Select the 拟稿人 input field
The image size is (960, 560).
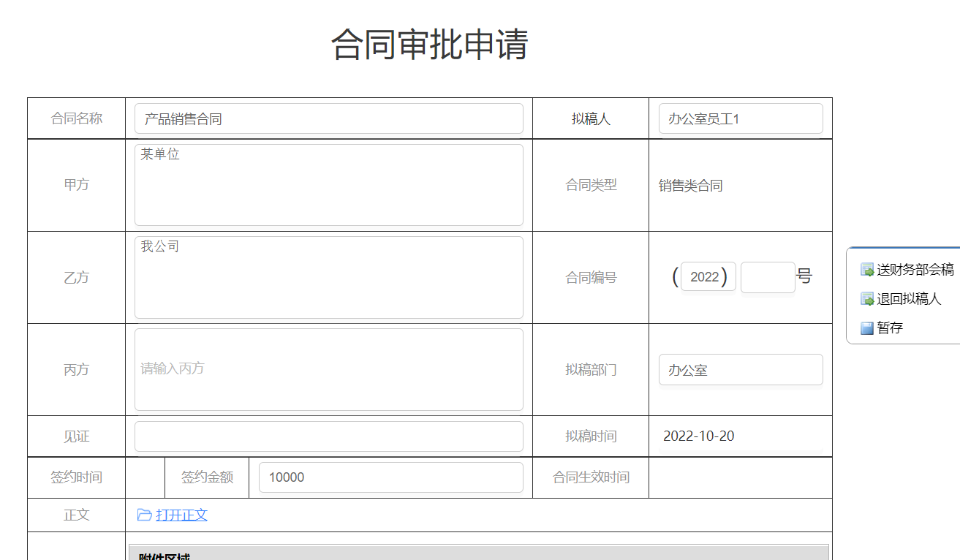741,118
